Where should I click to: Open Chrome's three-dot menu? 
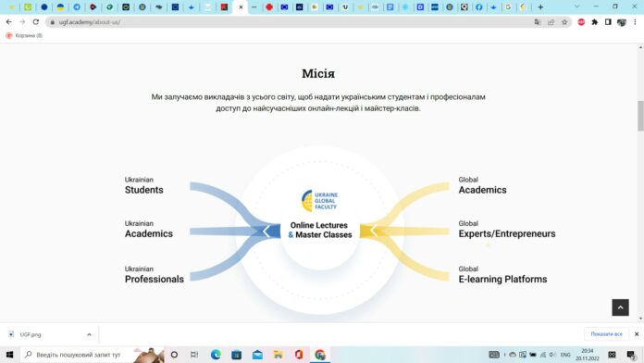[x=635, y=22]
